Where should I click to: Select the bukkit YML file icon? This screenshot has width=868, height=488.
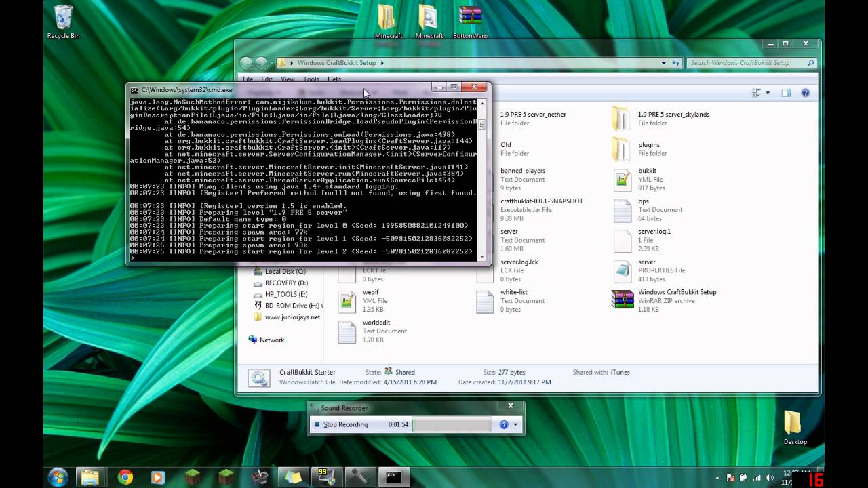623,180
